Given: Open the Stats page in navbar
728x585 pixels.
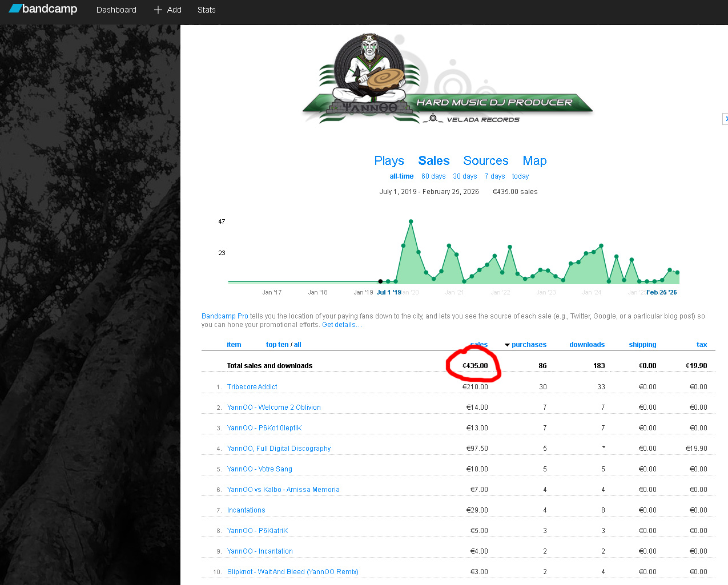Looking at the screenshot, I should point(206,10).
